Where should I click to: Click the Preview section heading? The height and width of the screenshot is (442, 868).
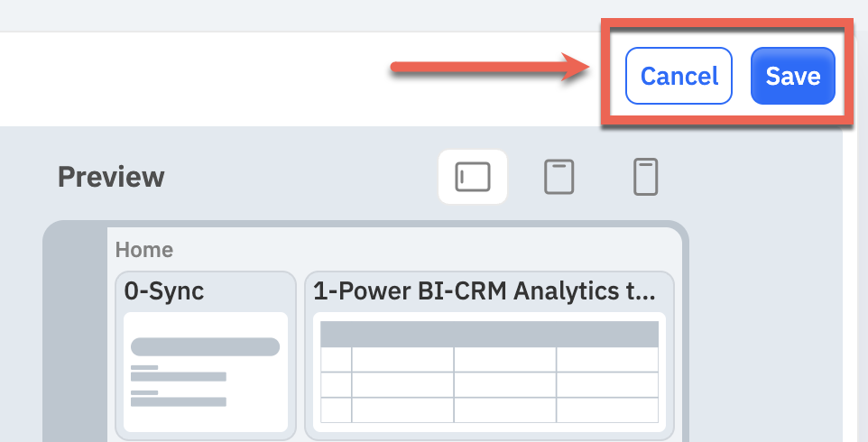[111, 177]
